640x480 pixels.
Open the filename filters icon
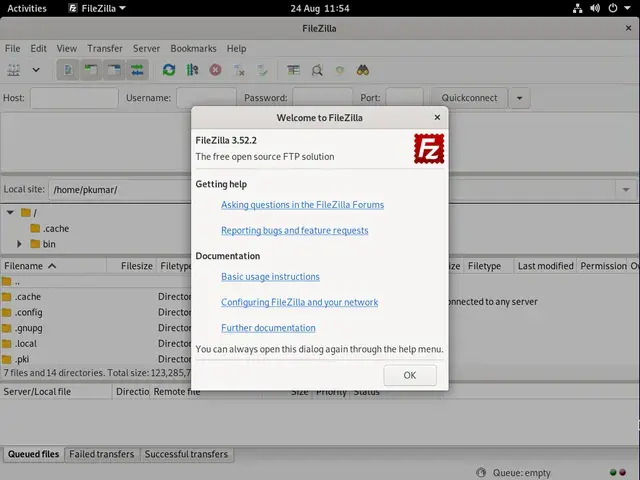pyautogui.click(x=293, y=70)
